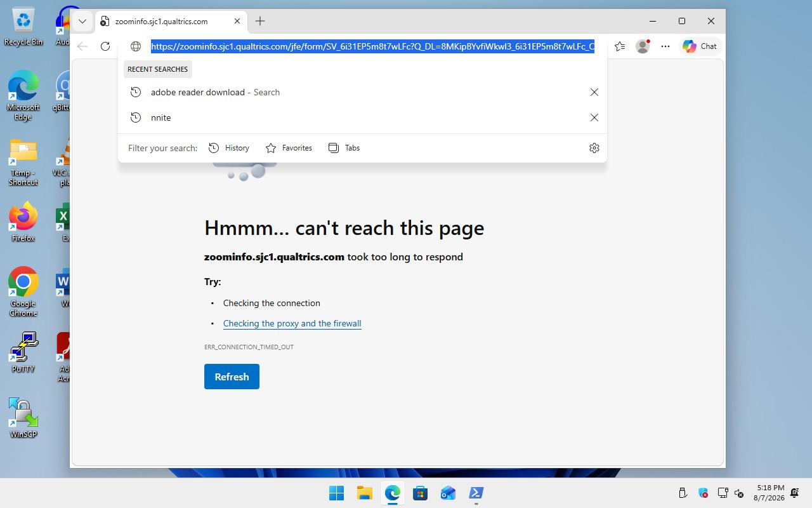Open the Windows Start menu
This screenshot has height=508, width=812.
pyautogui.click(x=336, y=493)
